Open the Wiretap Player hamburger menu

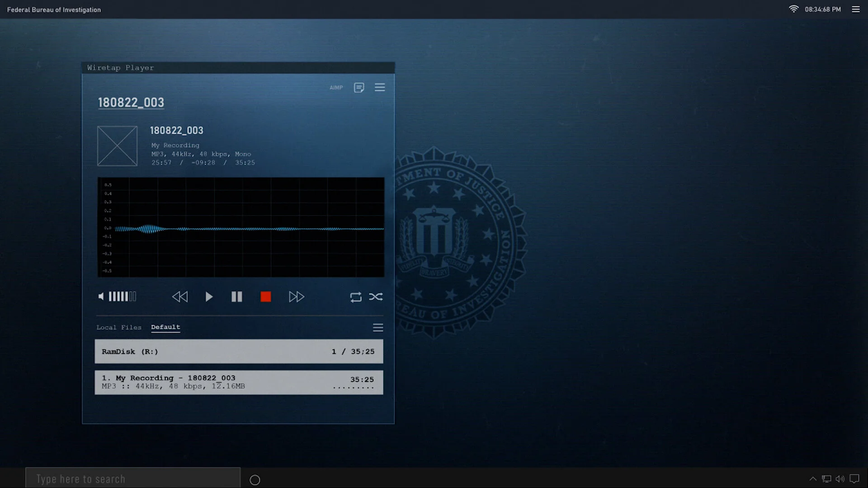point(380,87)
